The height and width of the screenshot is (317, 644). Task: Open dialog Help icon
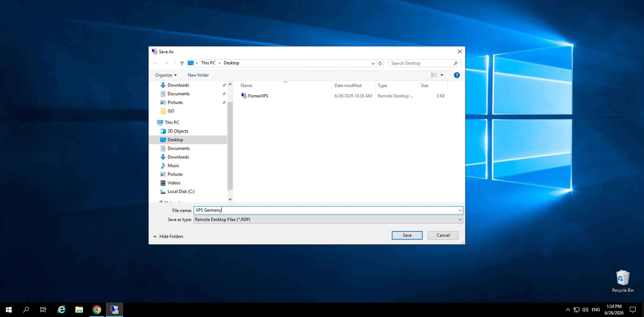[x=457, y=75]
